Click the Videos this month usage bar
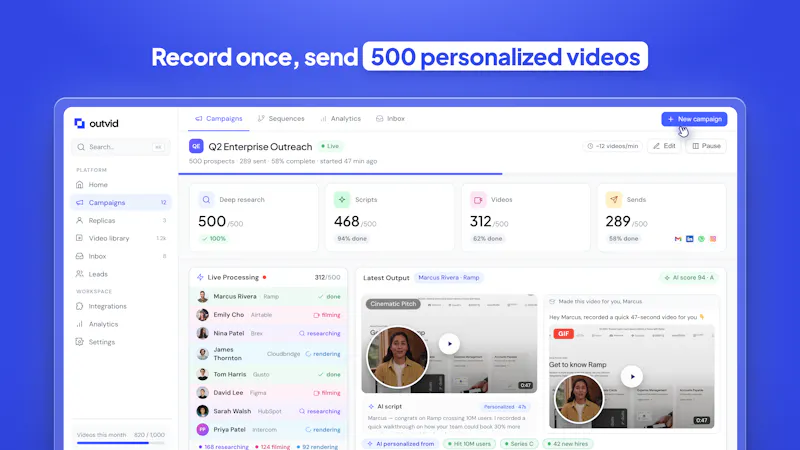 click(x=120, y=443)
